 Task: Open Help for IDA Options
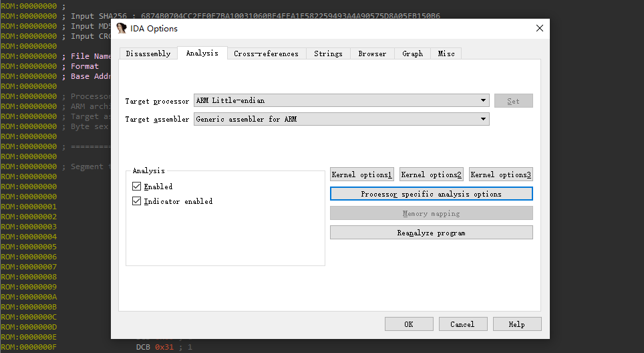click(x=516, y=324)
